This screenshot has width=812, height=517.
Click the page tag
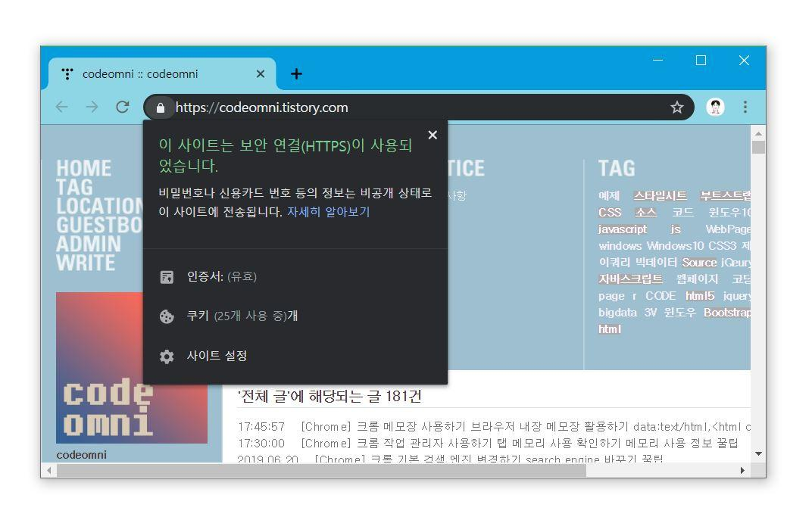(x=611, y=296)
